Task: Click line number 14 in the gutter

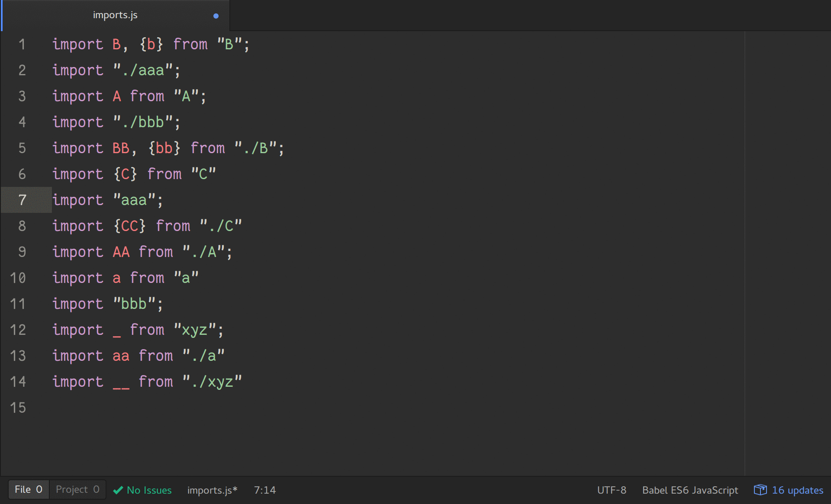Action: coord(18,382)
